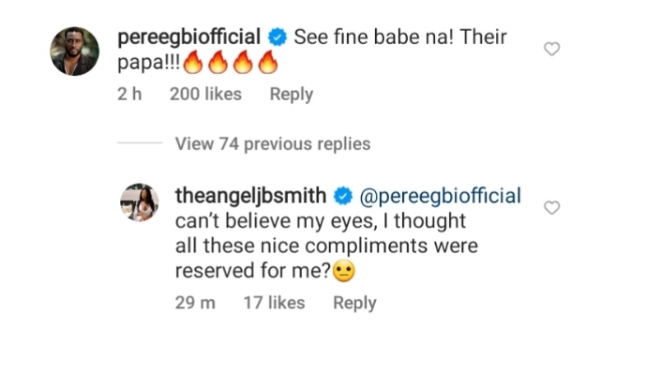The width and height of the screenshot is (645, 366).
Task: Click the neutral face emoji in reply
Action: [x=343, y=271]
